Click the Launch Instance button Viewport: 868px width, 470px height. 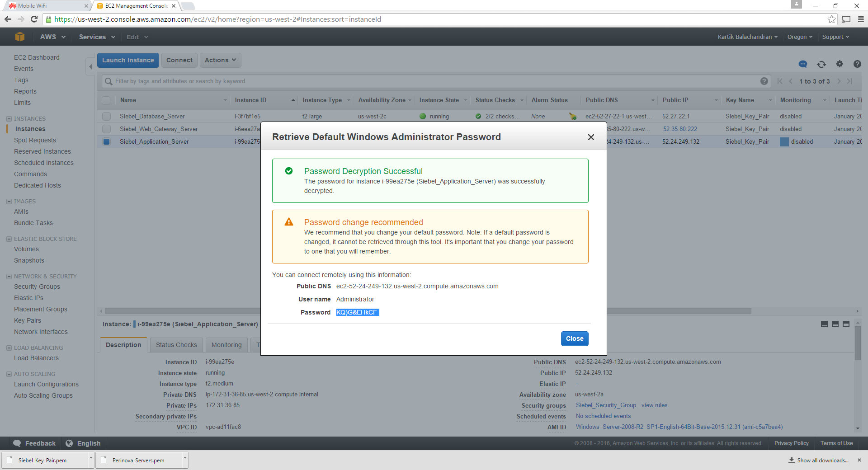128,60
